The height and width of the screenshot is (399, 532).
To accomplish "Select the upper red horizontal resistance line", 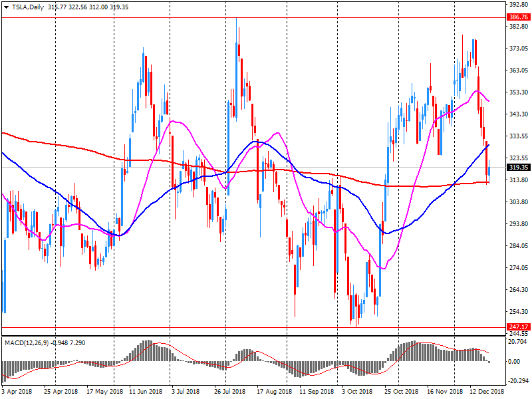I will click(x=253, y=17).
